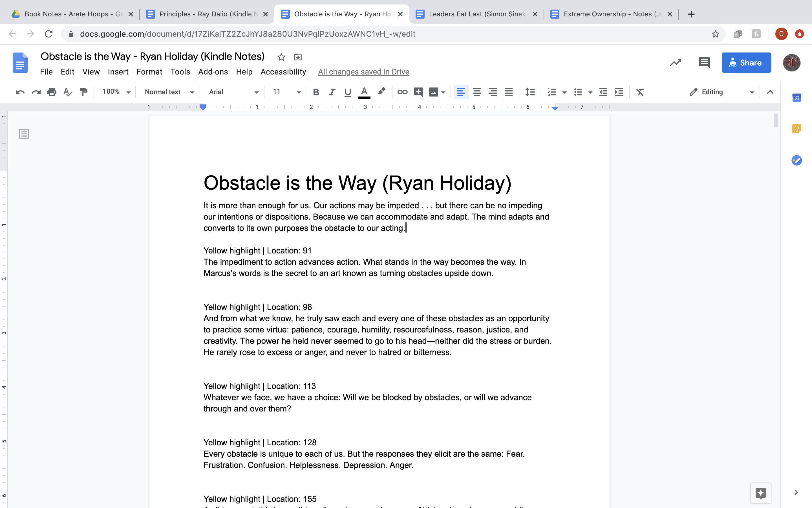Screen dimensions: 812x508
Task: Increase the paragraph indent
Action: [x=619, y=92]
